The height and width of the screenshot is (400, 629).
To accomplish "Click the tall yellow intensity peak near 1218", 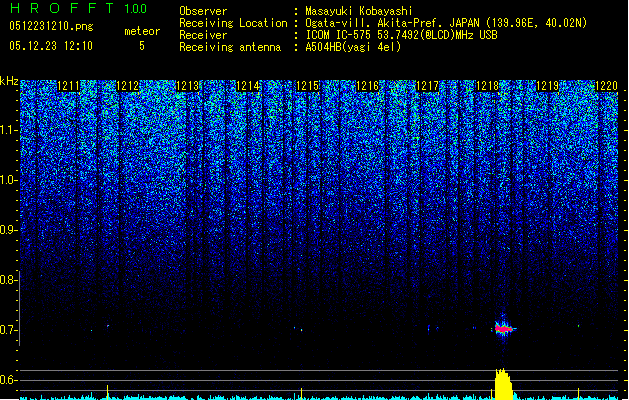I will coord(504,384).
